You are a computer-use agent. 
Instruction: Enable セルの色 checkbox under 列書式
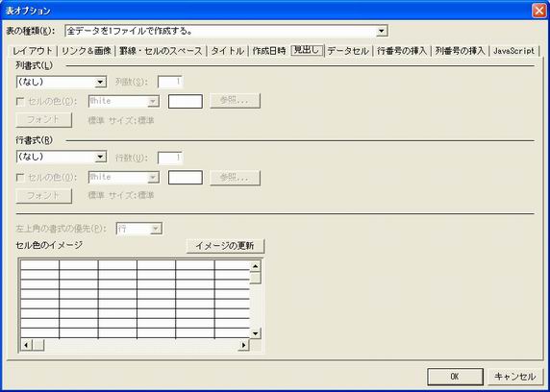point(20,102)
